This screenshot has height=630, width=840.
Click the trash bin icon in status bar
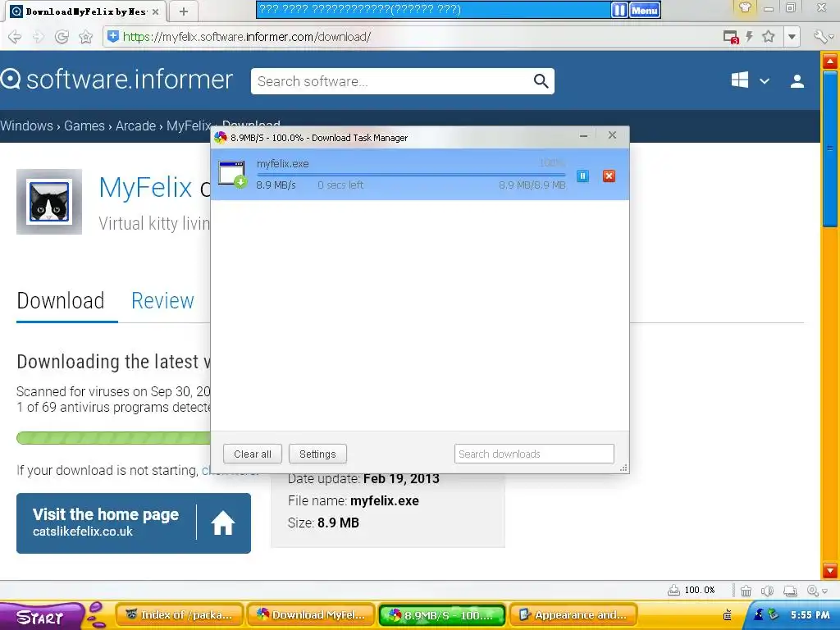click(746, 591)
